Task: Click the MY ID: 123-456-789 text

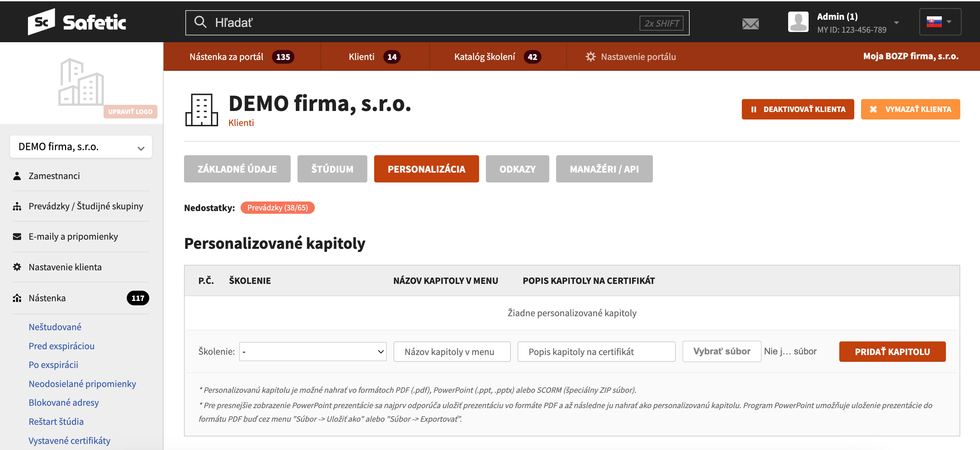Action: tap(852, 30)
